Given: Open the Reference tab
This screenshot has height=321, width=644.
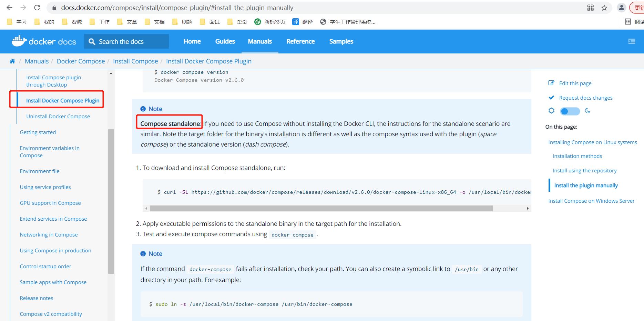Looking at the screenshot, I should (300, 41).
